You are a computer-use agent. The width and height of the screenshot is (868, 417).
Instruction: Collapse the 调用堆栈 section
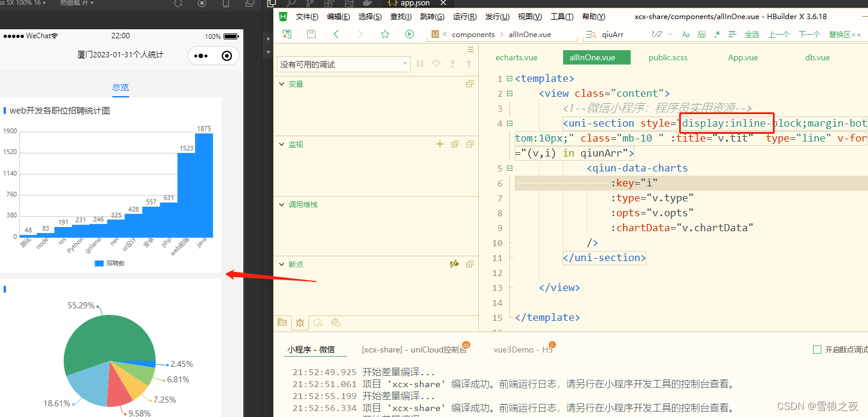click(x=281, y=204)
